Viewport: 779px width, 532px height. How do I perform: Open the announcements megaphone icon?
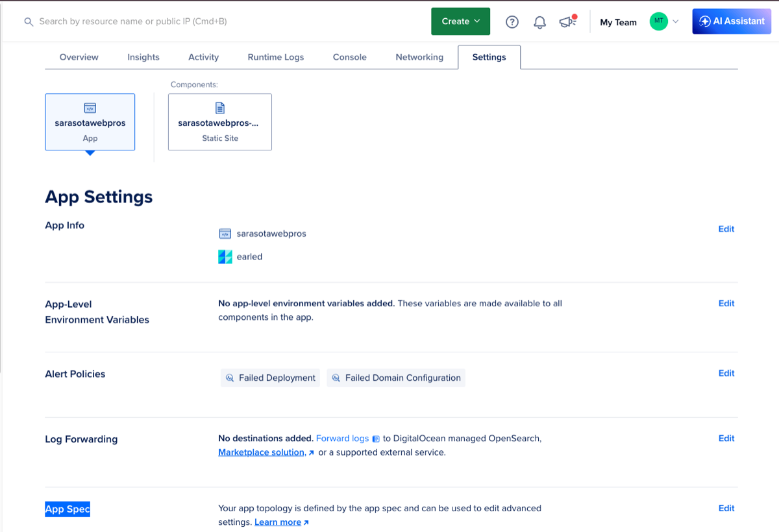tap(568, 22)
